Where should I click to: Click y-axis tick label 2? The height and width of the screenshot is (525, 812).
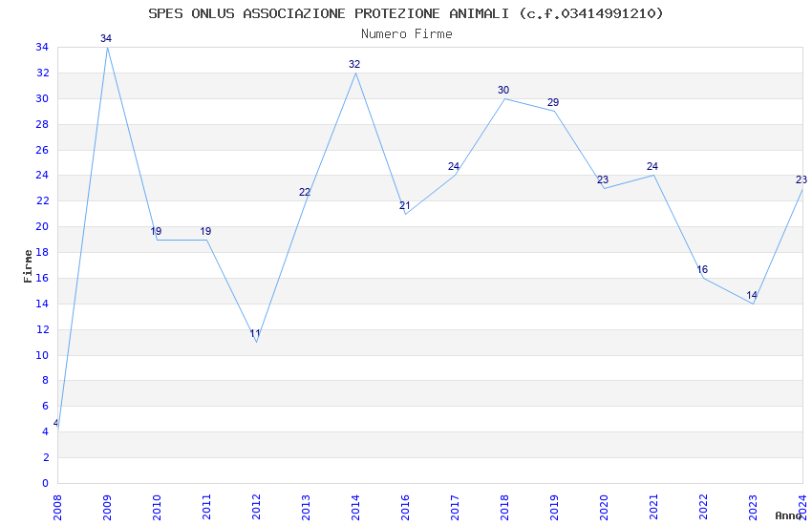tap(46, 457)
